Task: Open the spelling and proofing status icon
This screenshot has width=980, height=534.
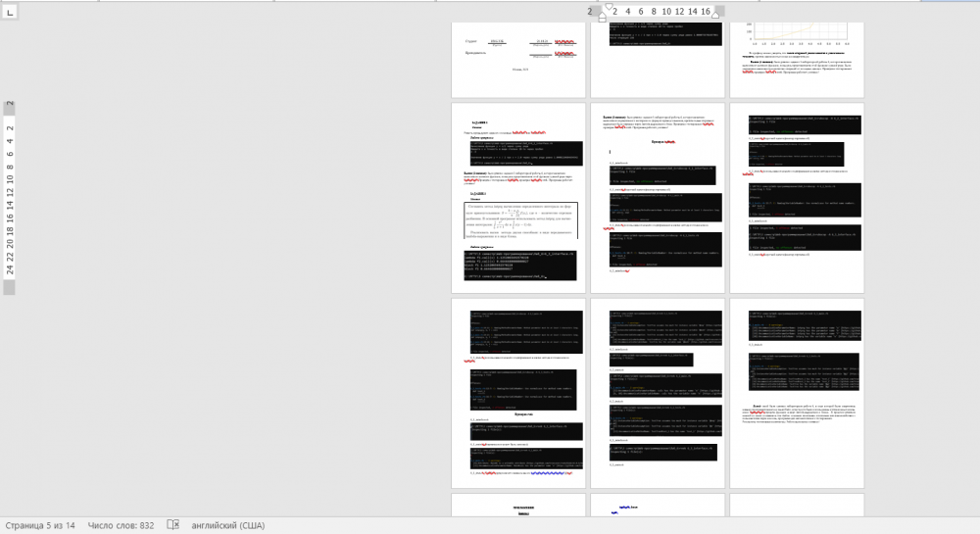Action: [x=173, y=525]
